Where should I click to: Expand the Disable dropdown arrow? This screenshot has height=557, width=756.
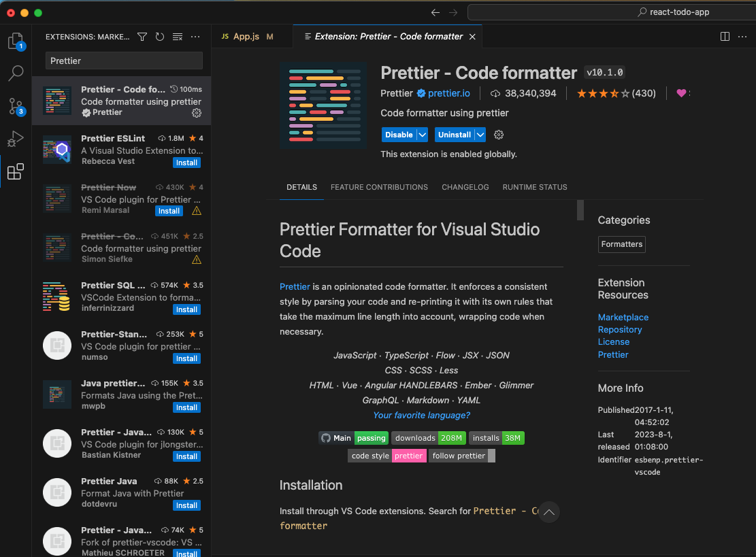coord(422,135)
